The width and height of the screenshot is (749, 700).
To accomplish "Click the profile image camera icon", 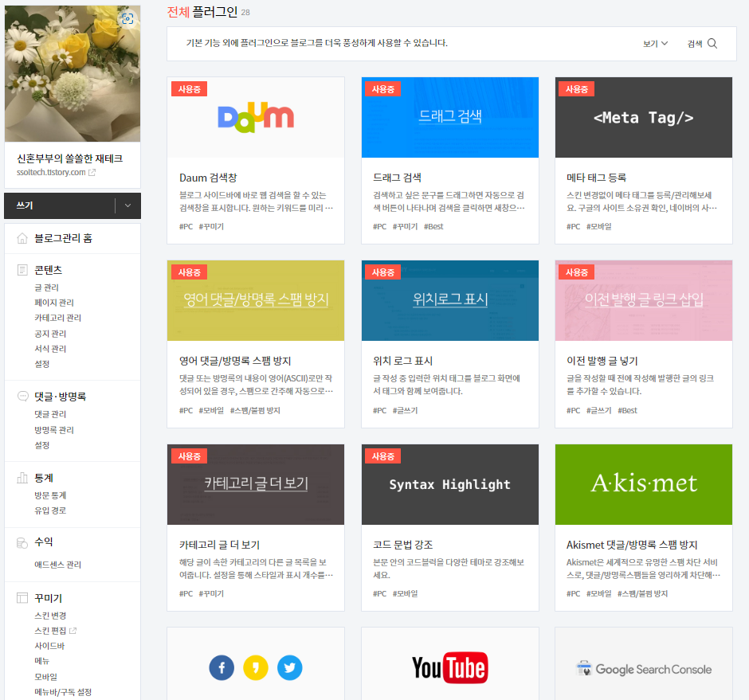I will click(x=127, y=19).
